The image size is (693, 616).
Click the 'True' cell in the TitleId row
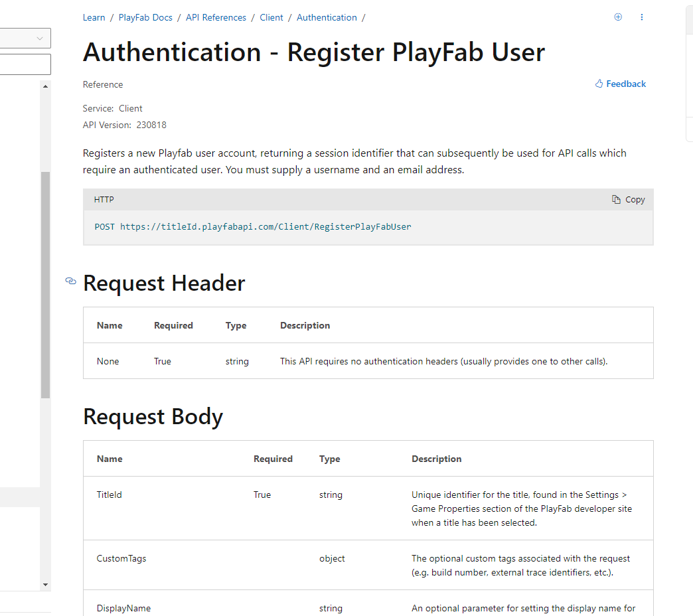coord(262,495)
